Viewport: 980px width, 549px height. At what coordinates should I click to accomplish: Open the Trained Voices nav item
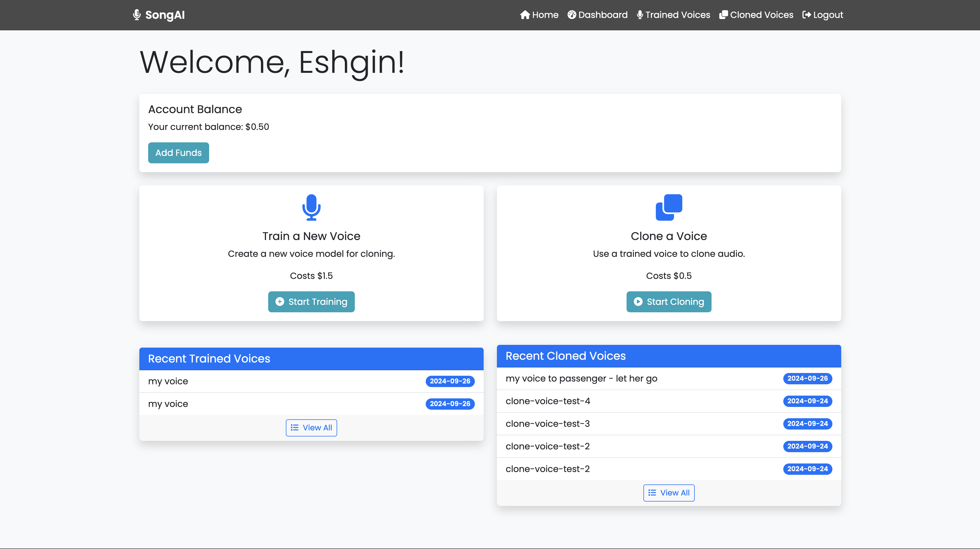point(678,15)
